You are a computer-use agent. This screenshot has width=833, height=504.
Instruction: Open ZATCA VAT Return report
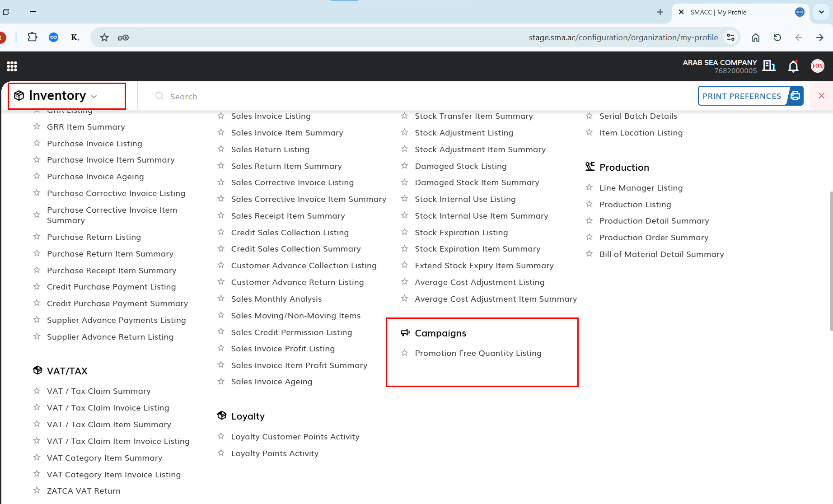(x=84, y=491)
